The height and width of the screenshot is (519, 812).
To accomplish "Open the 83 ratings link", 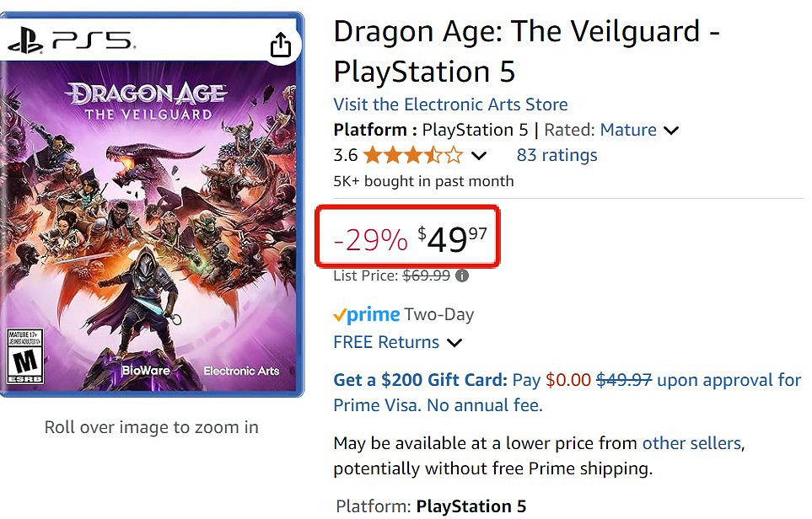I will click(557, 155).
